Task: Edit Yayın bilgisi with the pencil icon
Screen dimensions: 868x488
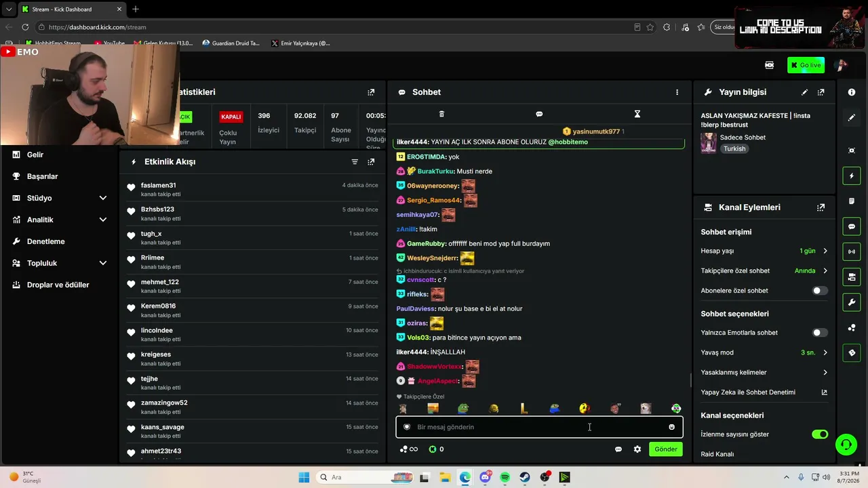Action: click(x=804, y=92)
